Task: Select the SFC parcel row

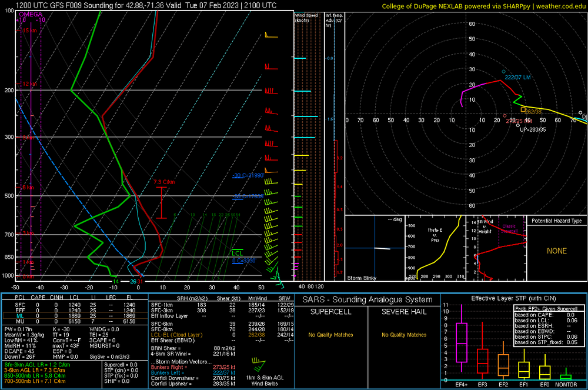Action: tap(75, 305)
